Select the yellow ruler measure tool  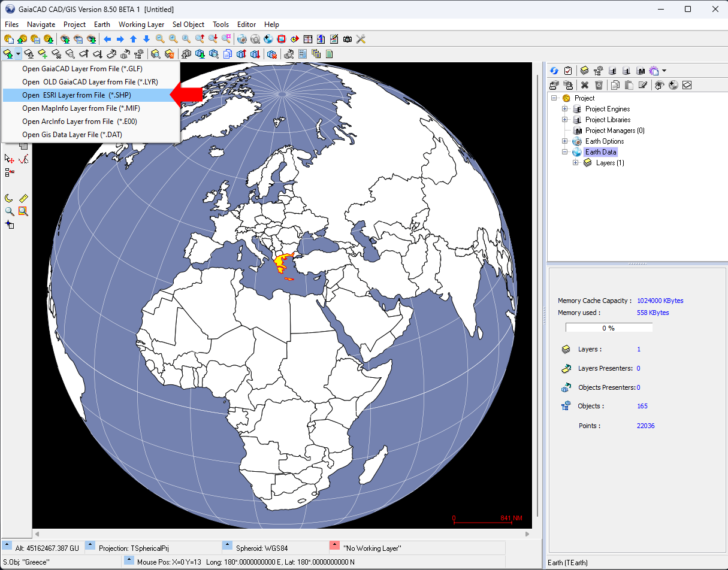point(23,198)
